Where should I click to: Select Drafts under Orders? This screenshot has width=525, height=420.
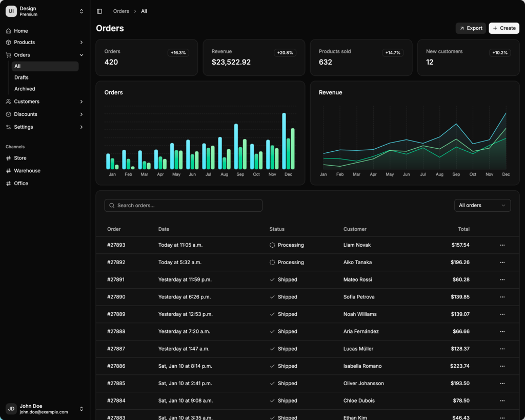click(22, 77)
